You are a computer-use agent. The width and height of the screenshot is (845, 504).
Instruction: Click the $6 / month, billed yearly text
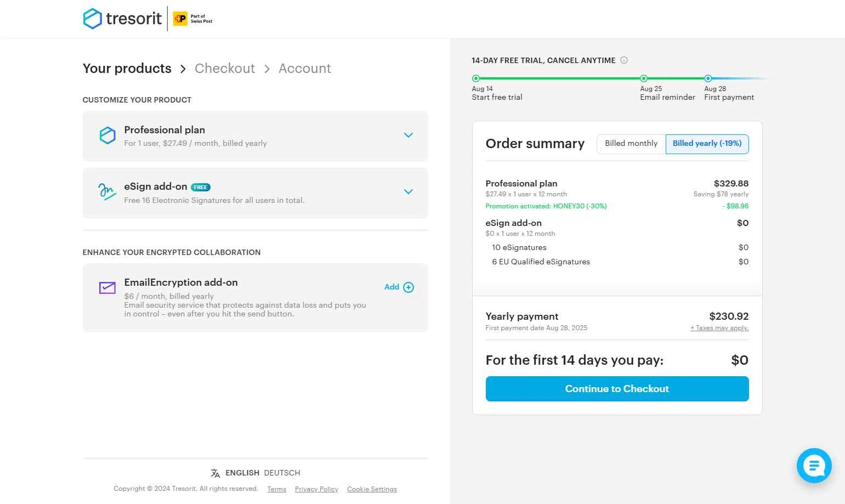pos(169,296)
